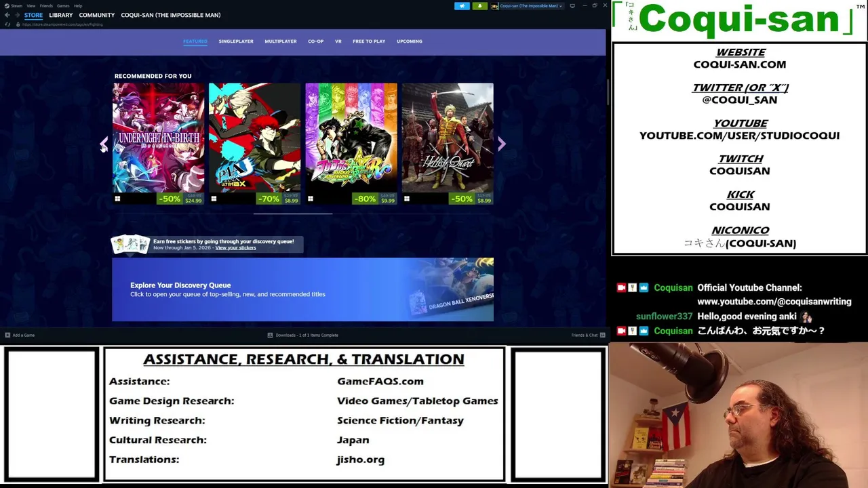Select the Featured tab
Image resolution: width=868 pixels, height=488 pixels.
[195, 41]
